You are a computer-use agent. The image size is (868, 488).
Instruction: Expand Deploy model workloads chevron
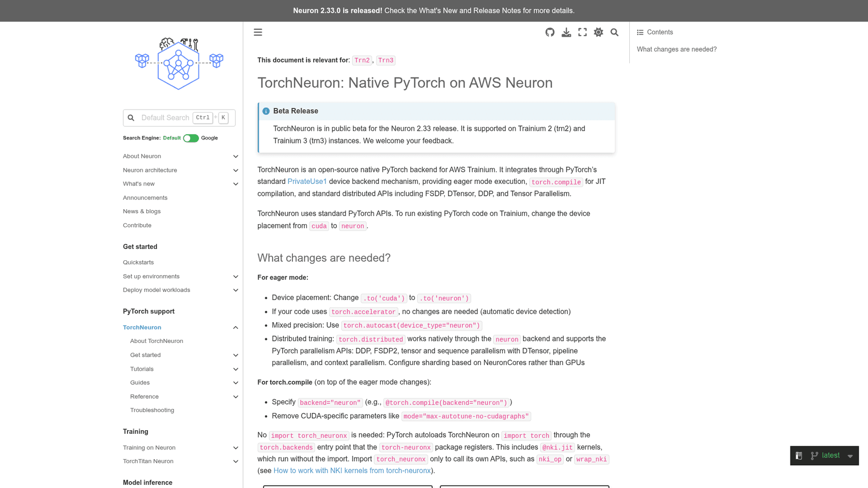point(236,290)
